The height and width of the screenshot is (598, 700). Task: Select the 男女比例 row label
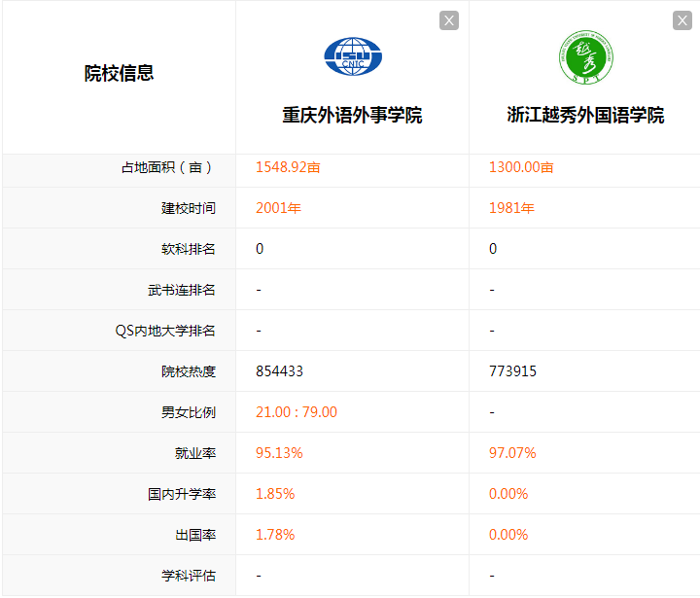[x=189, y=412]
